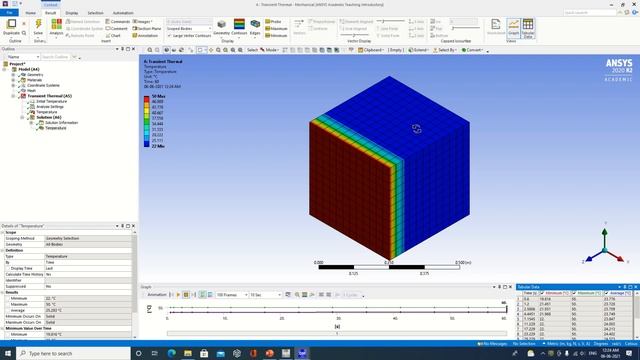The image size is (640, 360).
Task: Open the 100 Frames dropdown
Action: (x=232, y=295)
